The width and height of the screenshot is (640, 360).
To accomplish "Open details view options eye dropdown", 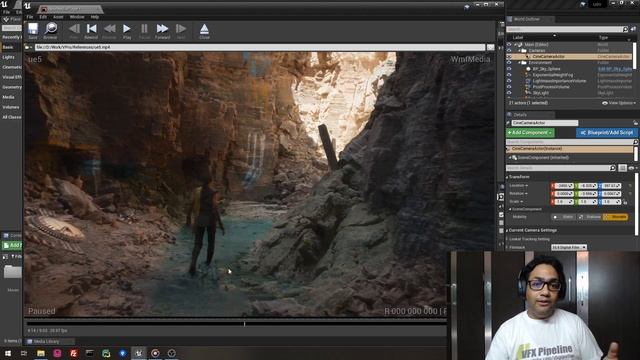I will pyautogui.click(x=632, y=168).
